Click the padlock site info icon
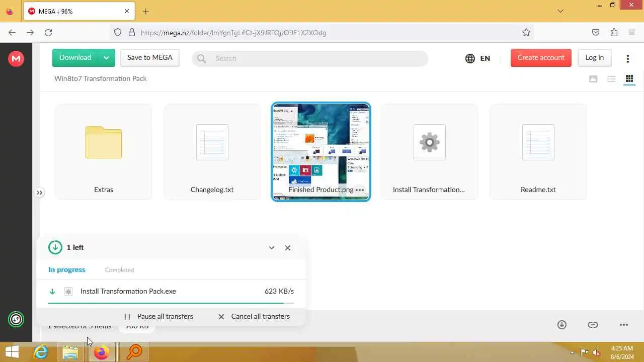644x362 pixels. [132, 33]
